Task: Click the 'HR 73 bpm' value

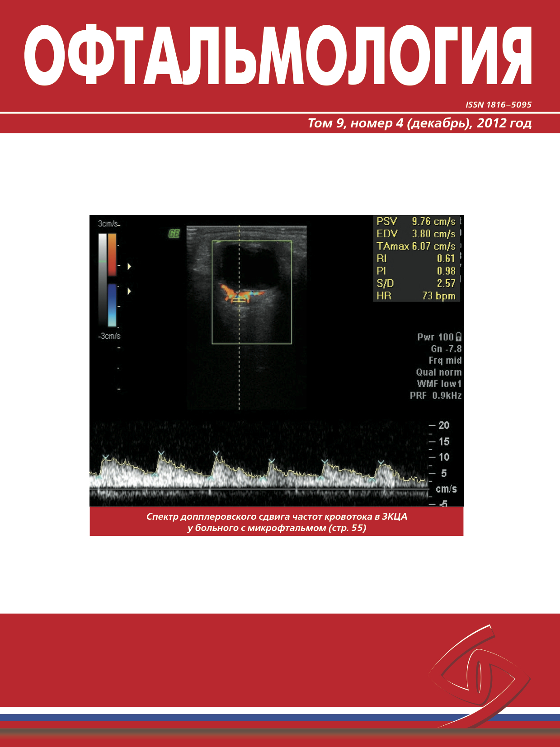Action: coord(416,296)
